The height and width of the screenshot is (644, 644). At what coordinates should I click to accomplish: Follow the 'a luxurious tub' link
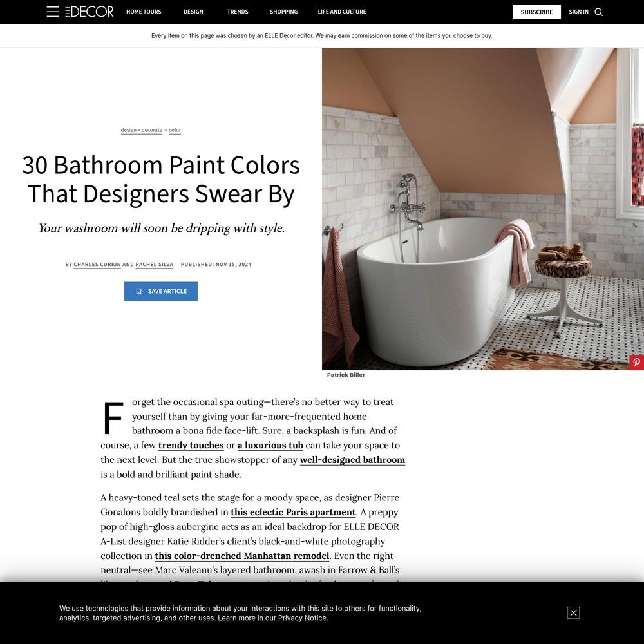click(x=270, y=445)
